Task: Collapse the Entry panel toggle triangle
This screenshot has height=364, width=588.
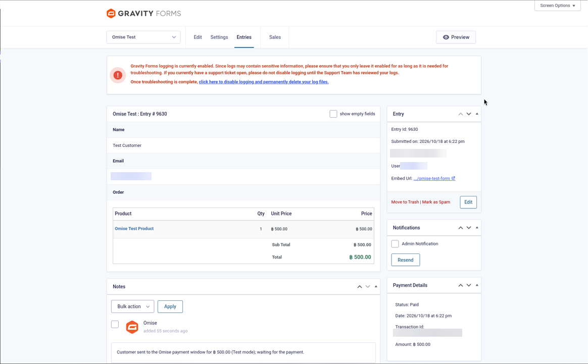Action: (x=477, y=114)
